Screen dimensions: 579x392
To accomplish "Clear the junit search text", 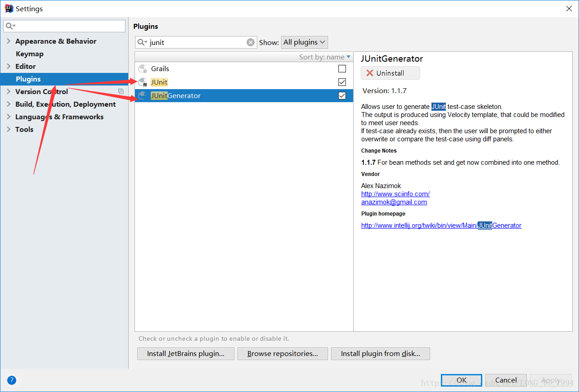I will click(x=251, y=42).
